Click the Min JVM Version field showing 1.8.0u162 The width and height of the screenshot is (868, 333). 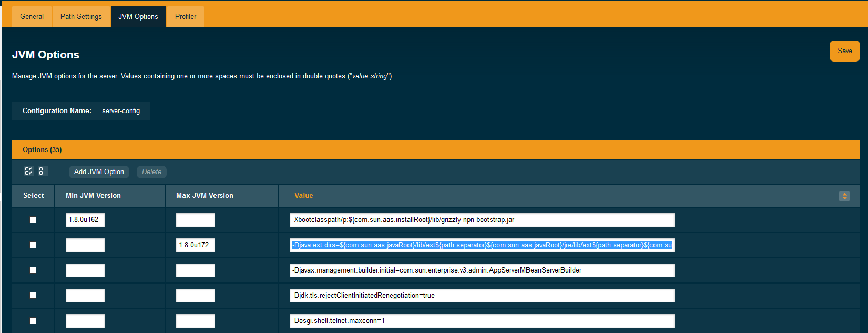tap(85, 220)
